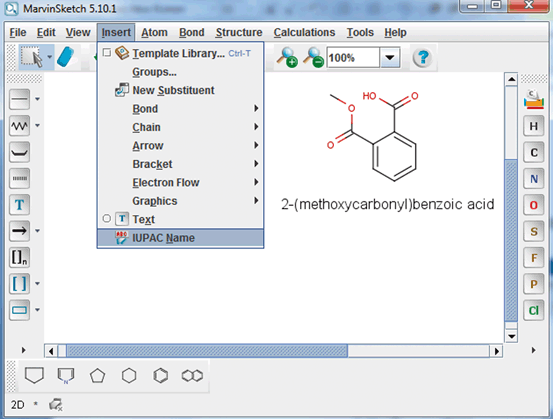This screenshot has height=419, width=553.
Task: Select the rectangle selection tool
Action: (31, 57)
